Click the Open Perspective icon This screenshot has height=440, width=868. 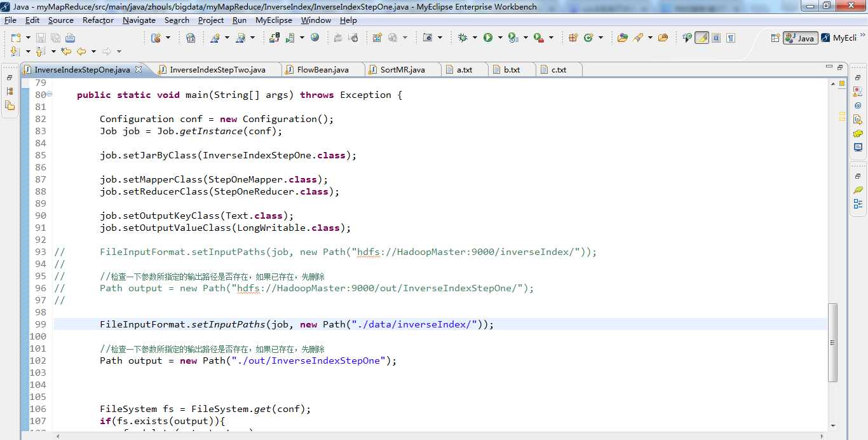coord(775,38)
